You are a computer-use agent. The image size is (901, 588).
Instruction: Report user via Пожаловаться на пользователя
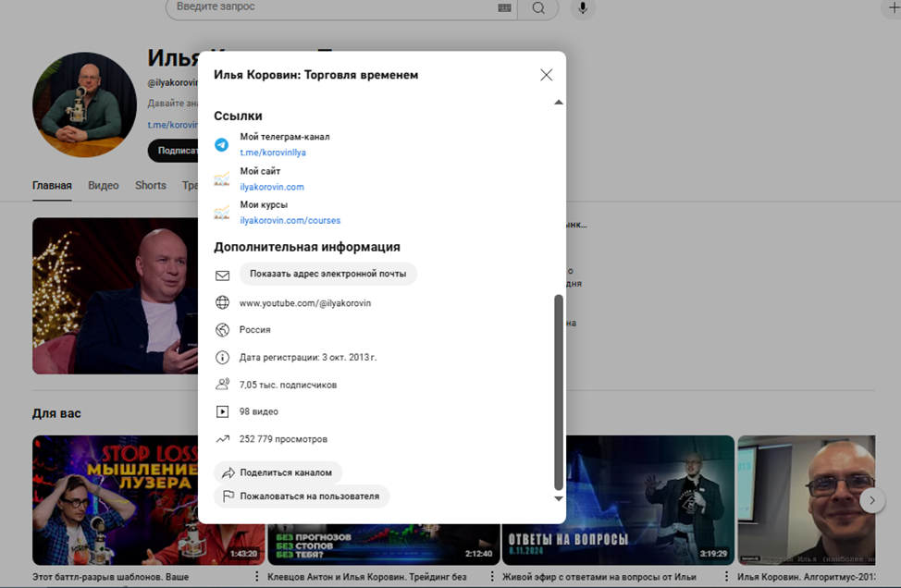click(302, 496)
